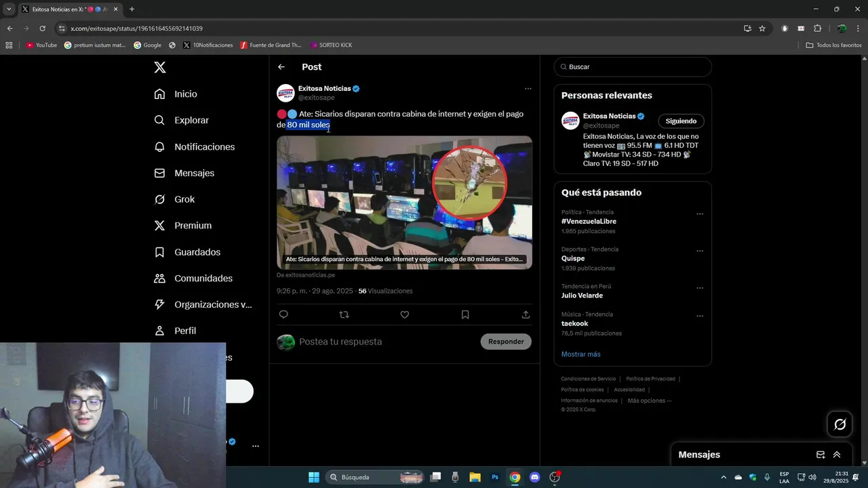Click the Siguiendo button
868x488 pixels.
pyautogui.click(x=681, y=121)
